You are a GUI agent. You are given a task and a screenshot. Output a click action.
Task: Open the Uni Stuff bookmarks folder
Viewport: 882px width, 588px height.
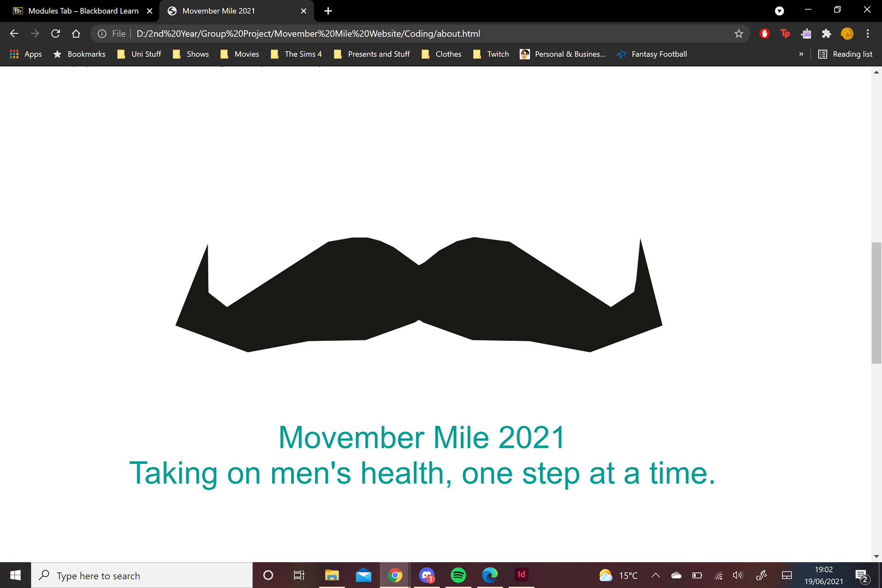139,54
